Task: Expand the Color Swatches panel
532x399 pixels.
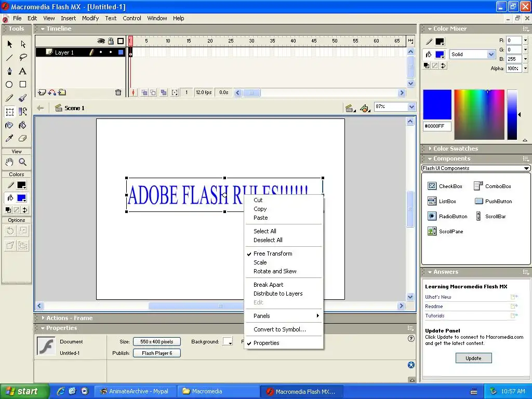Action: pyautogui.click(x=430, y=149)
